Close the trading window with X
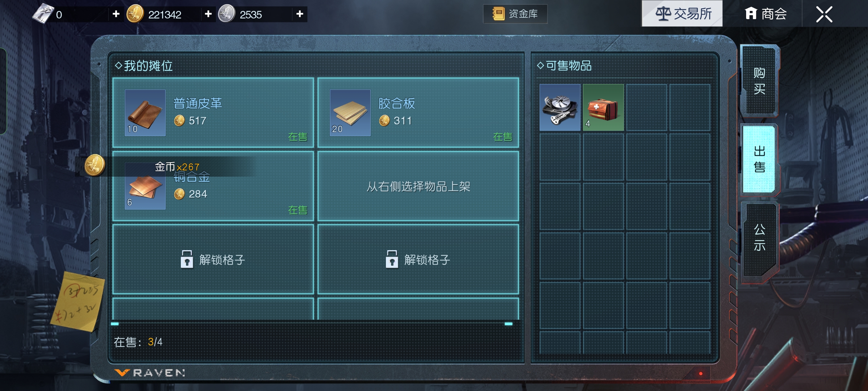This screenshot has height=391, width=868. click(824, 14)
